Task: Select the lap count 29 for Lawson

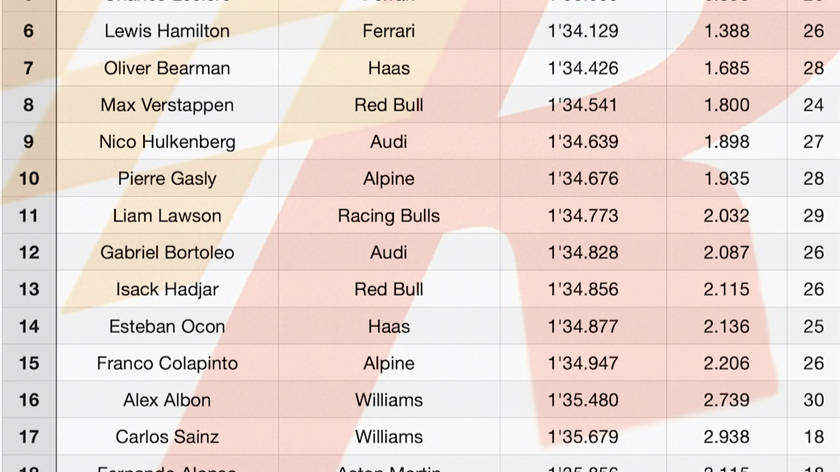Action: (813, 216)
